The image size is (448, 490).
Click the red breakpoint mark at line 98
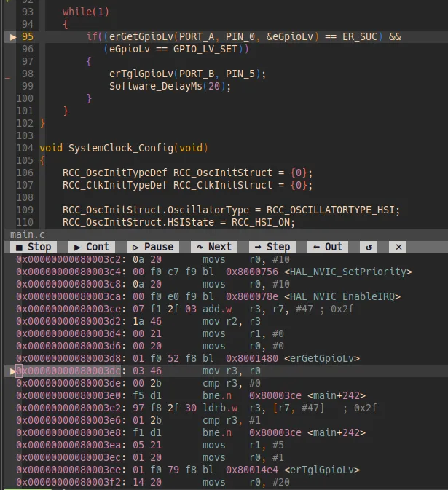(x=7, y=78)
